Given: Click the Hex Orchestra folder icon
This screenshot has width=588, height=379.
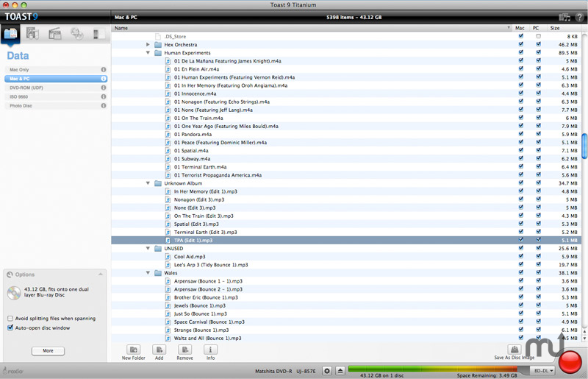Looking at the screenshot, I should pos(158,45).
